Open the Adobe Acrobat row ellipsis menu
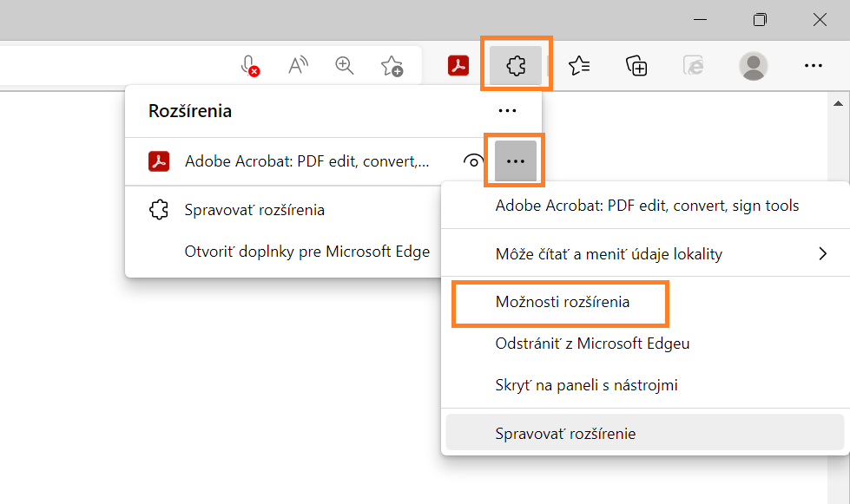Screen dimensions: 850x504 (514, 160)
